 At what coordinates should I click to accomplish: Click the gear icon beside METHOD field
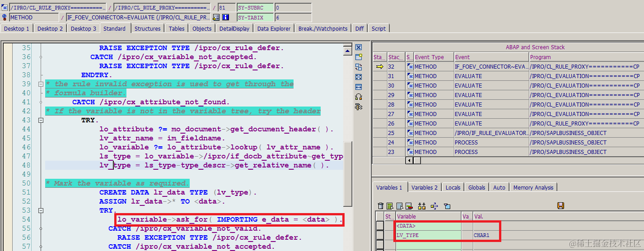(5, 17)
